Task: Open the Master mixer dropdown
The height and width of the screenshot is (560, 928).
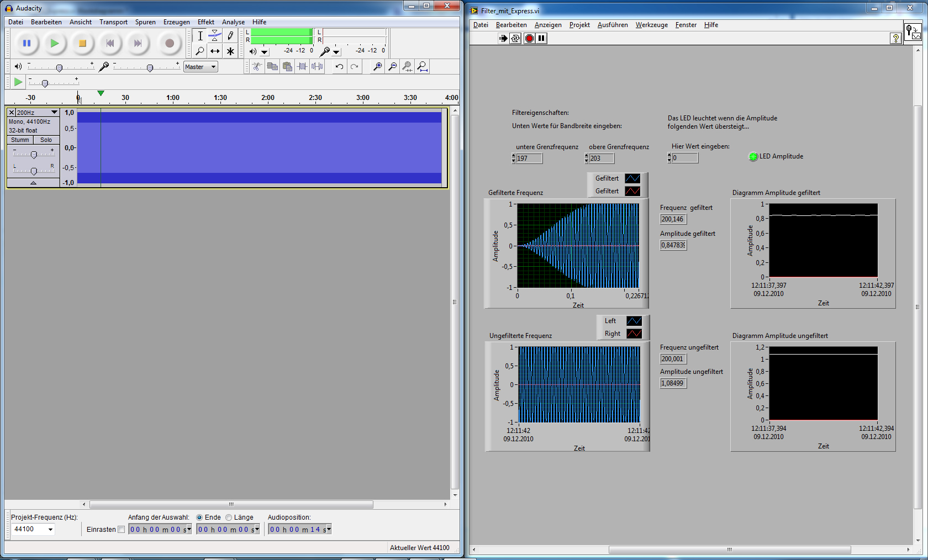Action: 201,67
